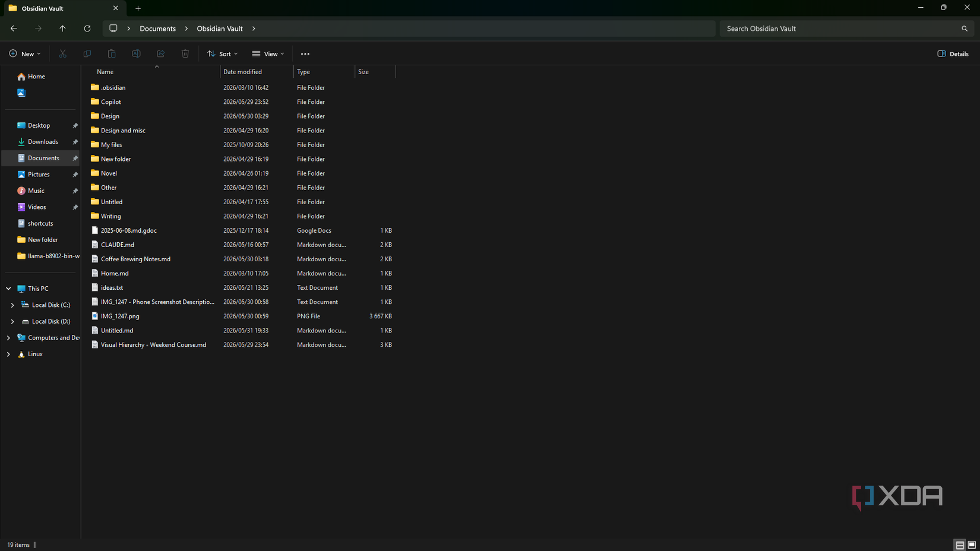Screen dimensions: 980x551
Task: Add a new tab with plus icon
Action: coord(138,8)
